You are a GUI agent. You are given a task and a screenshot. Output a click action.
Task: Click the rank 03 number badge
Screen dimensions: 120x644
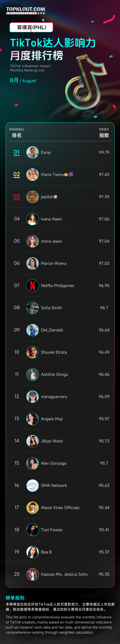[16, 197]
